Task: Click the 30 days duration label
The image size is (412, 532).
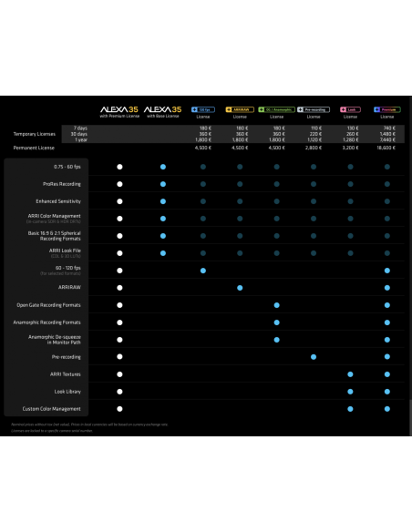Action: coord(78,134)
